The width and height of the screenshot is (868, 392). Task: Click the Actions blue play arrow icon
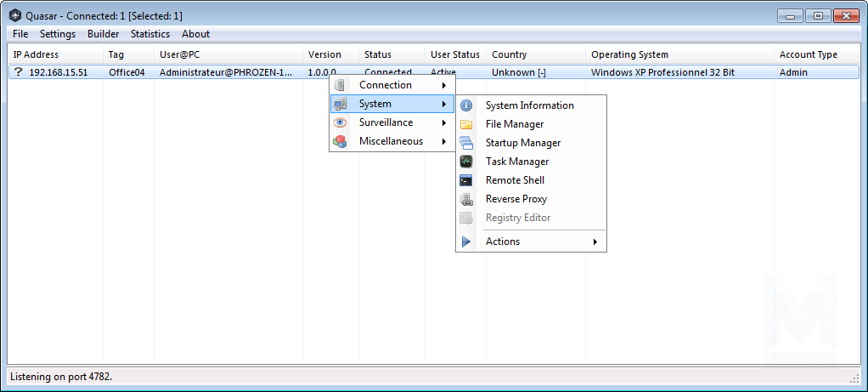(466, 241)
